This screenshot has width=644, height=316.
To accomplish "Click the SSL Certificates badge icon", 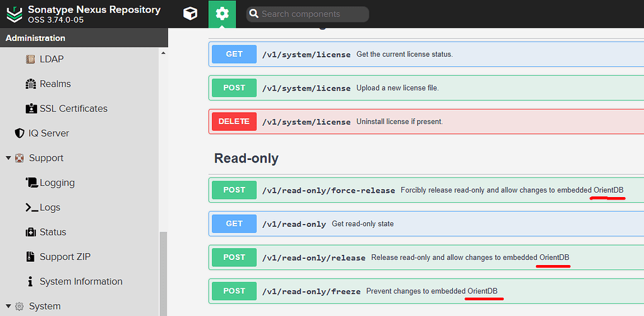I will click(x=31, y=108).
